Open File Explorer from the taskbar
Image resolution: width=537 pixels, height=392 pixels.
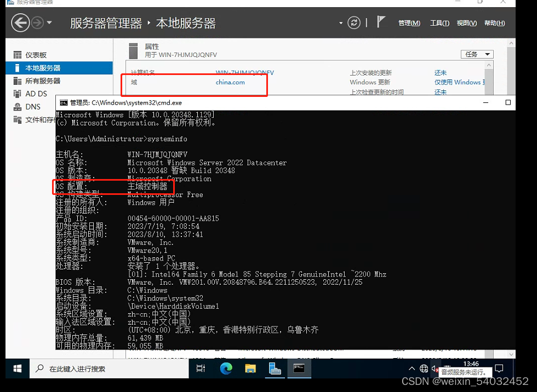coord(250,368)
